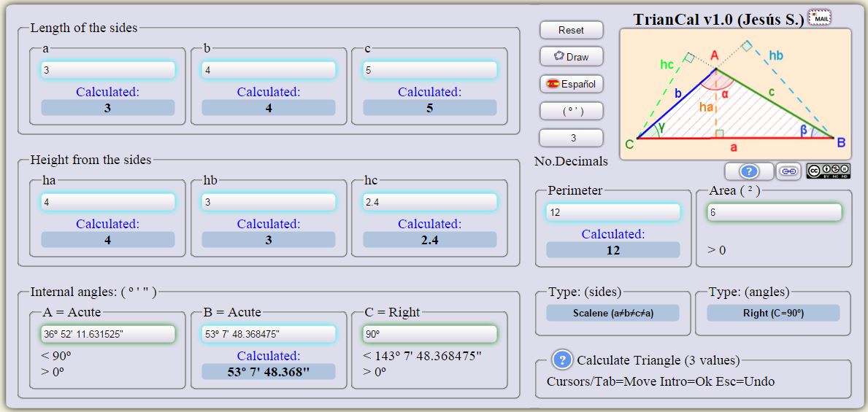
Task: Click the No.Decimals label
Action: [x=571, y=161]
